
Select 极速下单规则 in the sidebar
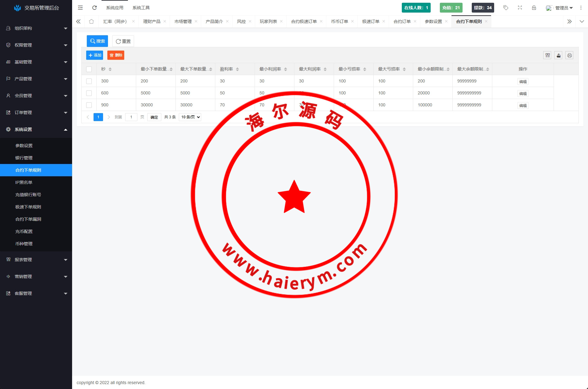(x=28, y=207)
